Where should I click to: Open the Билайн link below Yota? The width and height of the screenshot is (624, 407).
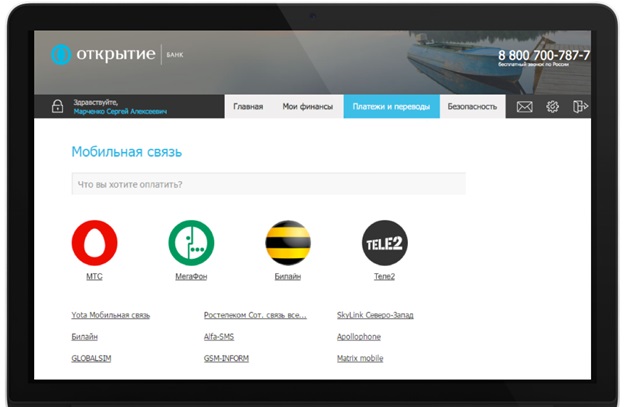click(x=84, y=337)
